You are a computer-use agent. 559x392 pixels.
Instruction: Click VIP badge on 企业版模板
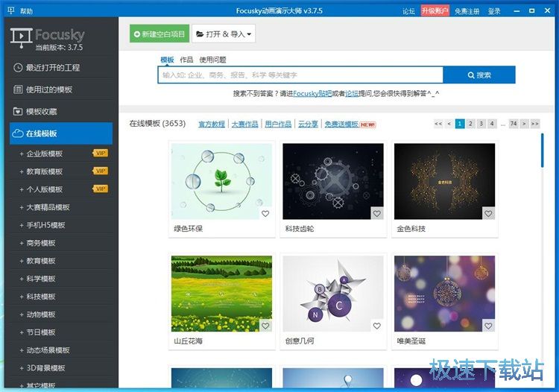(x=100, y=154)
